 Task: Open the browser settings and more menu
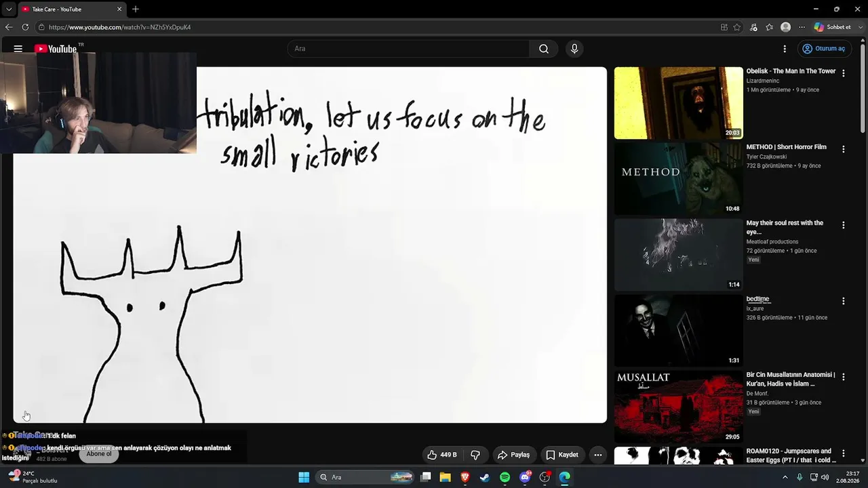pos(802,27)
